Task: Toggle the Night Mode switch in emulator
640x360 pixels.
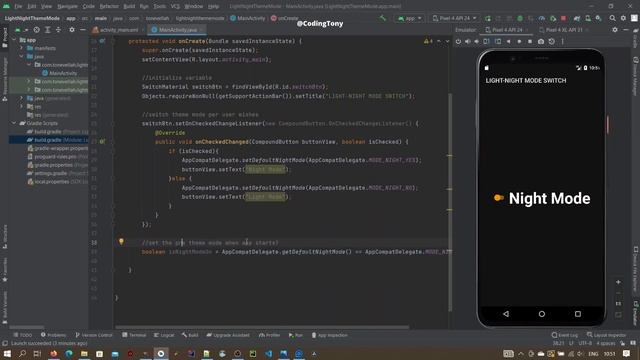Action: click(498, 198)
